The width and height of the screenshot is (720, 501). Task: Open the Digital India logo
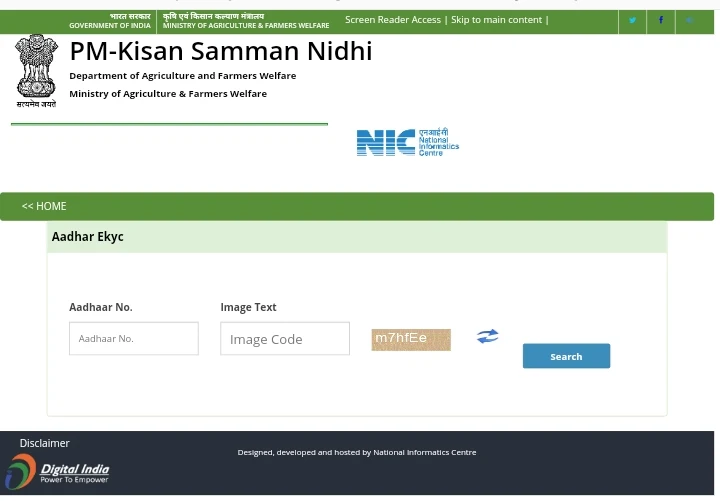57,472
